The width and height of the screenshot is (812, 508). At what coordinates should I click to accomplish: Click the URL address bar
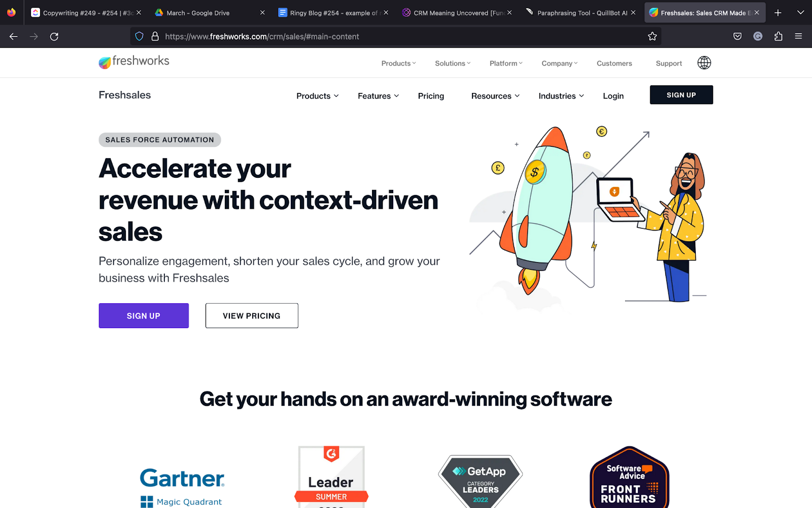(x=396, y=37)
